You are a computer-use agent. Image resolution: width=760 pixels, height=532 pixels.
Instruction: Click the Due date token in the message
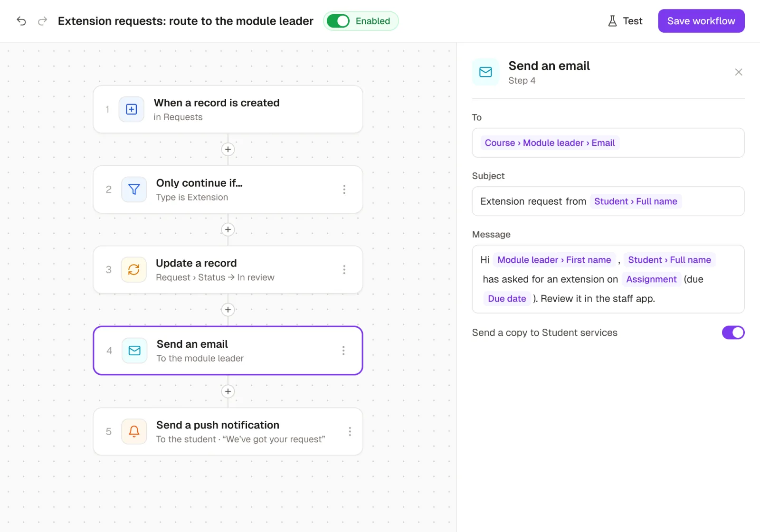click(507, 299)
